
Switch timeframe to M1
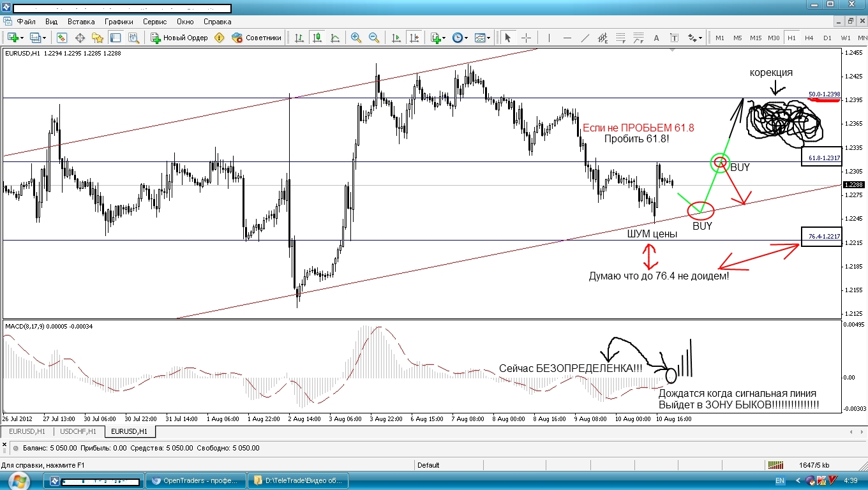pyautogui.click(x=720, y=38)
